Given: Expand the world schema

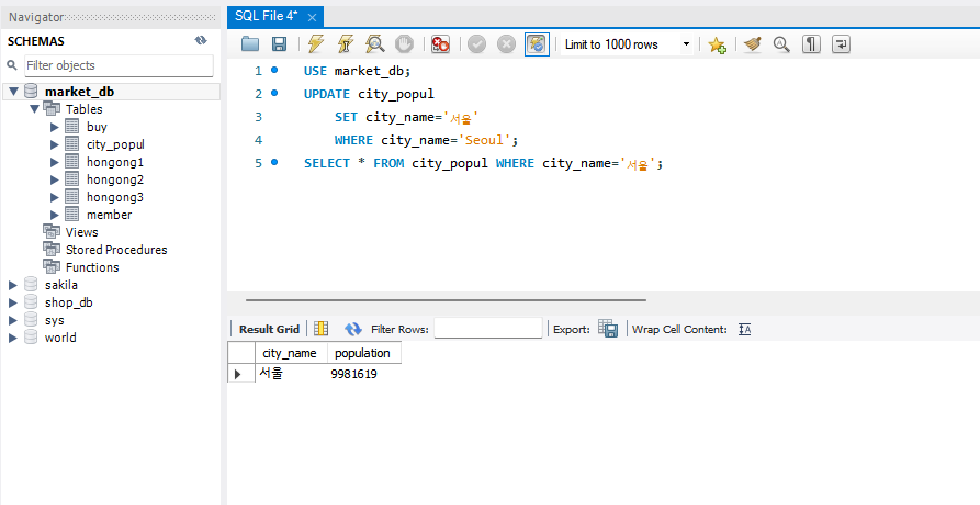Looking at the screenshot, I should point(13,338).
